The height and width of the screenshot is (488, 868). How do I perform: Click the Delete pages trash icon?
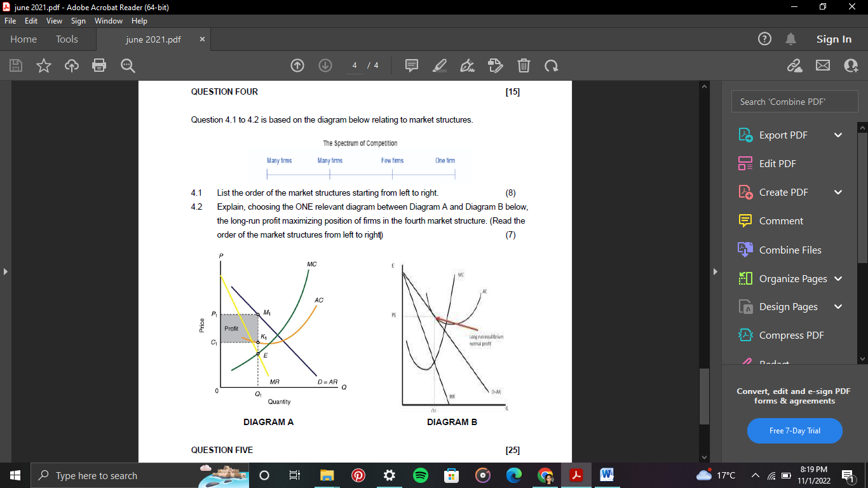point(523,65)
